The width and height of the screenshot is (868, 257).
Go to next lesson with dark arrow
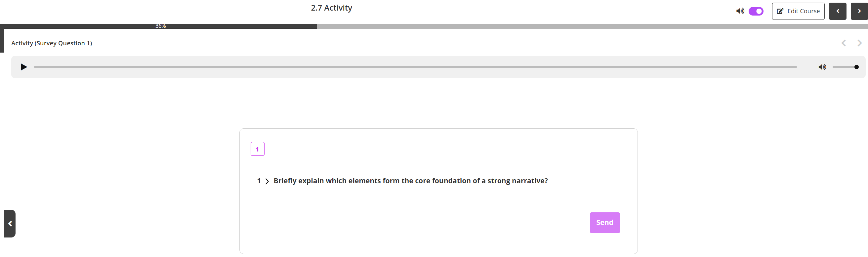[859, 11]
